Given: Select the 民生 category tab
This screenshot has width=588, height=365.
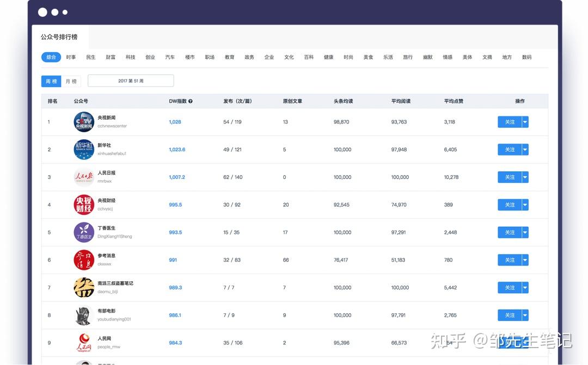Looking at the screenshot, I should point(91,57).
